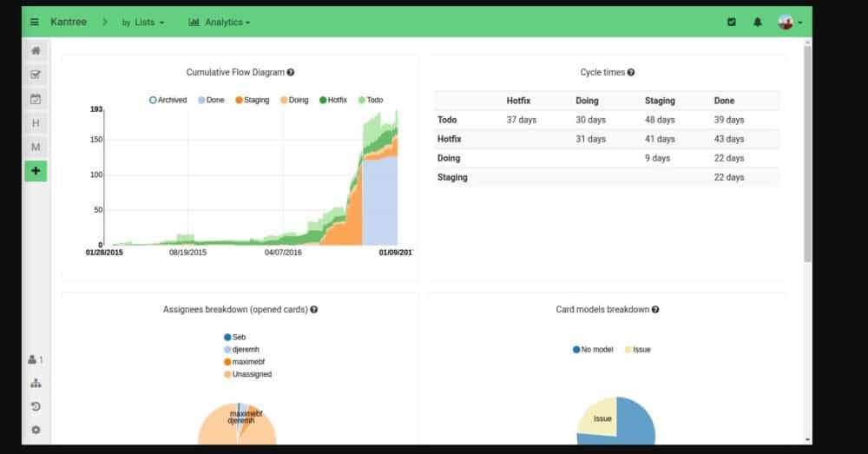Open the user avatar dropdown
Viewport: 868px width, 454px height.
[789, 23]
